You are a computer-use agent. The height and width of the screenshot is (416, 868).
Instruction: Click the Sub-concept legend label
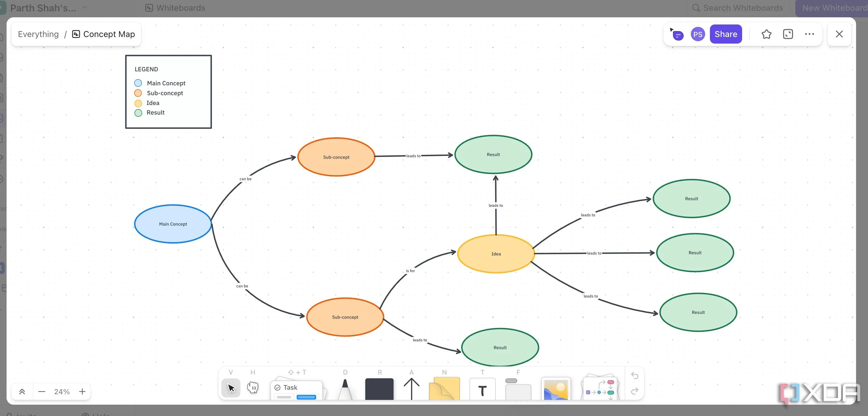[x=165, y=93]
